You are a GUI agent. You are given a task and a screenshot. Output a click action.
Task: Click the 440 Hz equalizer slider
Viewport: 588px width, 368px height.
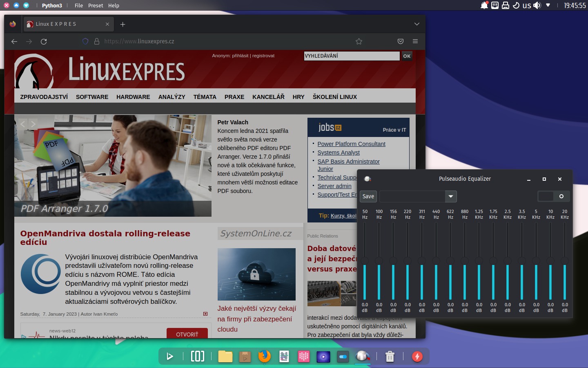tap(436, 261)
